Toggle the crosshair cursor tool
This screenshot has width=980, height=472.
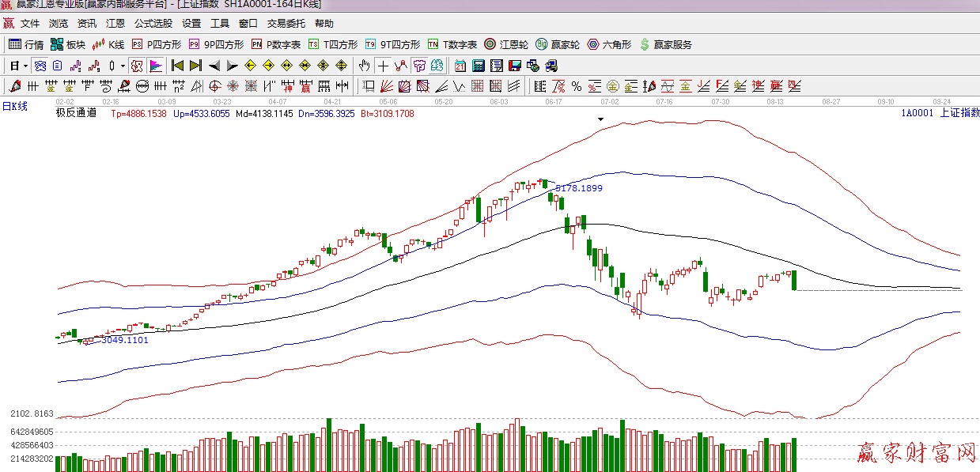coord(384,66)
